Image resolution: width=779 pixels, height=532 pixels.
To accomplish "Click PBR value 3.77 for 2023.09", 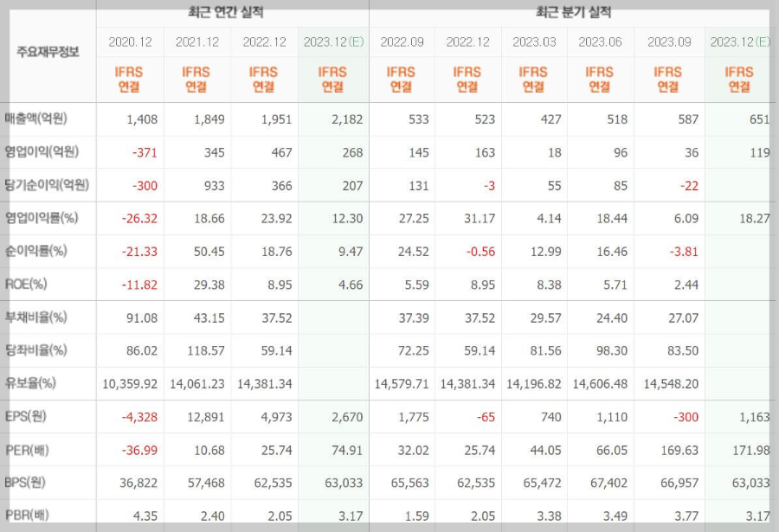I will (686, 516).
